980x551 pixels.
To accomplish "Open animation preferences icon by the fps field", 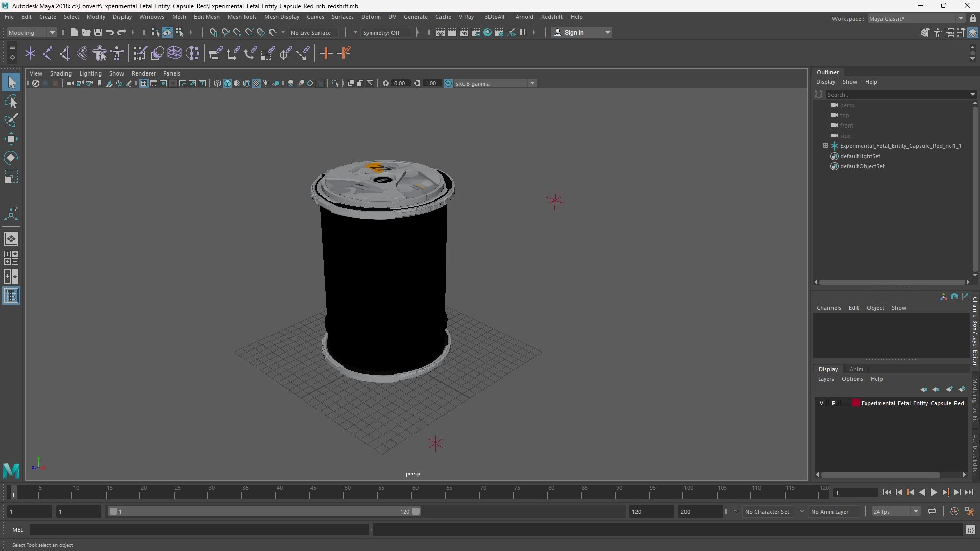I will pyautogui.click(x=969, y=511).
